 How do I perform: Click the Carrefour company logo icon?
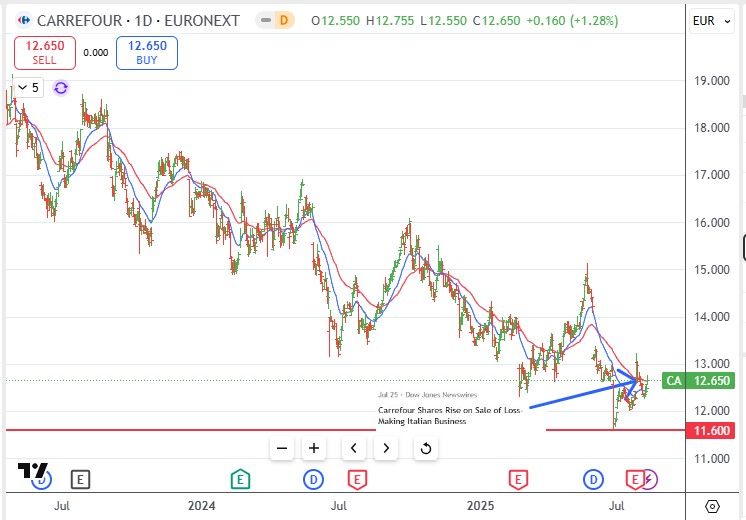[x=23, y=20]
